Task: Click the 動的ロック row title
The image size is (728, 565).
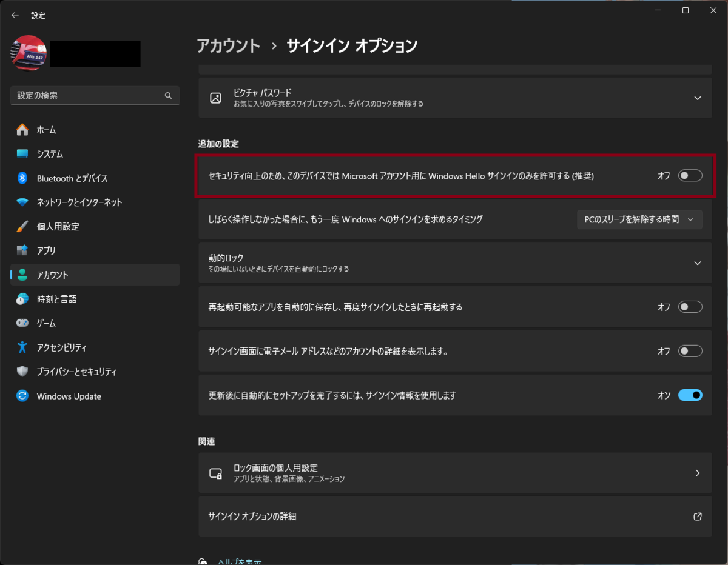Action: pyautogui.click(x=226, y=258)
